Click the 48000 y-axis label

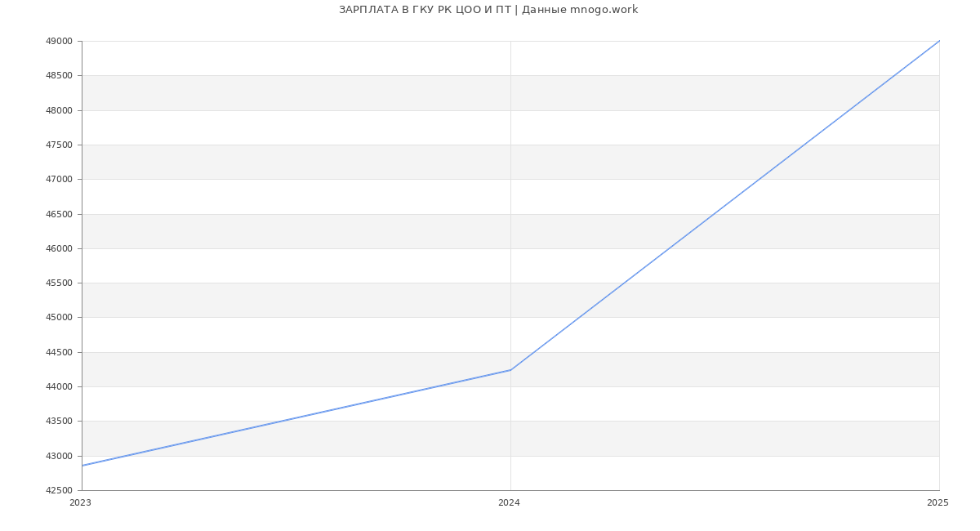coord(60,110)
